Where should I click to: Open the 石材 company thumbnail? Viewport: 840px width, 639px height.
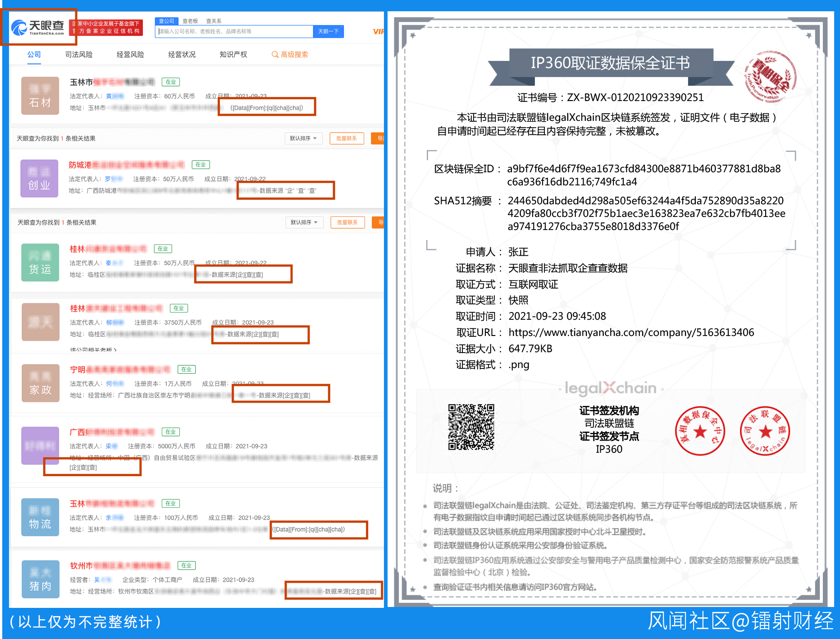(x=40, y=96)
